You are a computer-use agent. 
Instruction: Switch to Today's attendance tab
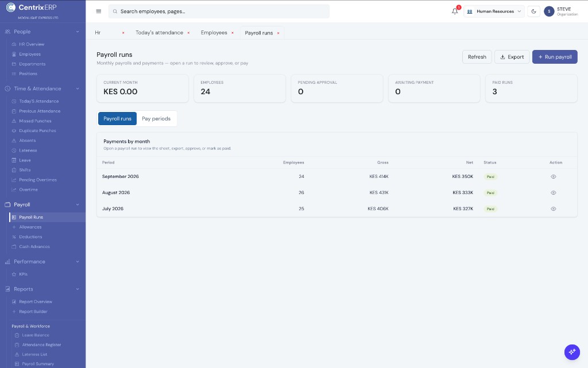click(x=160, y=33)
